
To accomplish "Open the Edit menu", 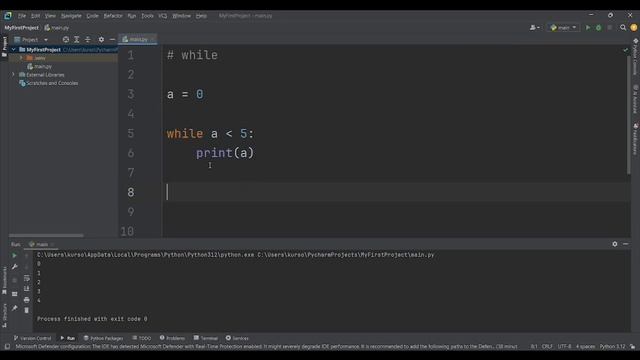I will pos(36,16).
